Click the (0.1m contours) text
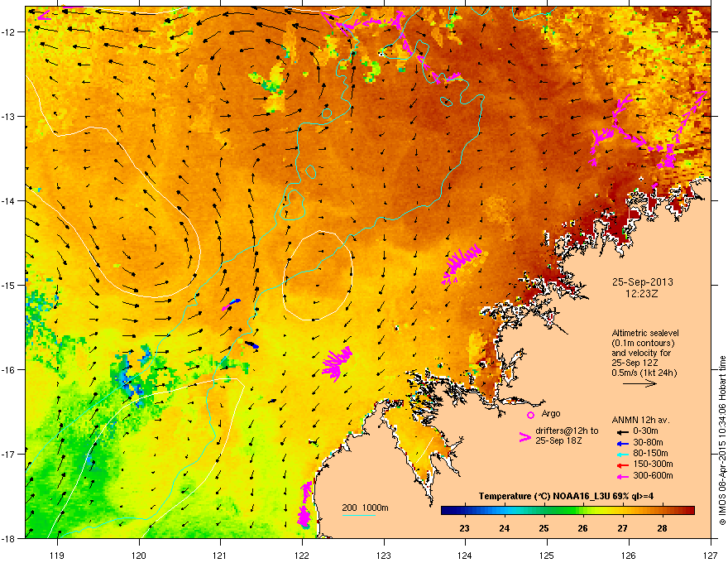 click(x=643, y=344)
